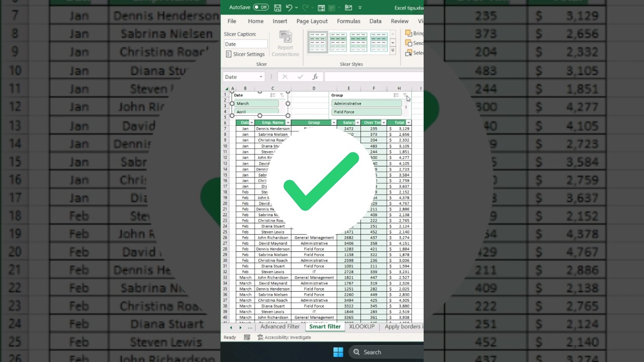
Task: Click the Selection Pane icon
Action: tap(409, 53)
